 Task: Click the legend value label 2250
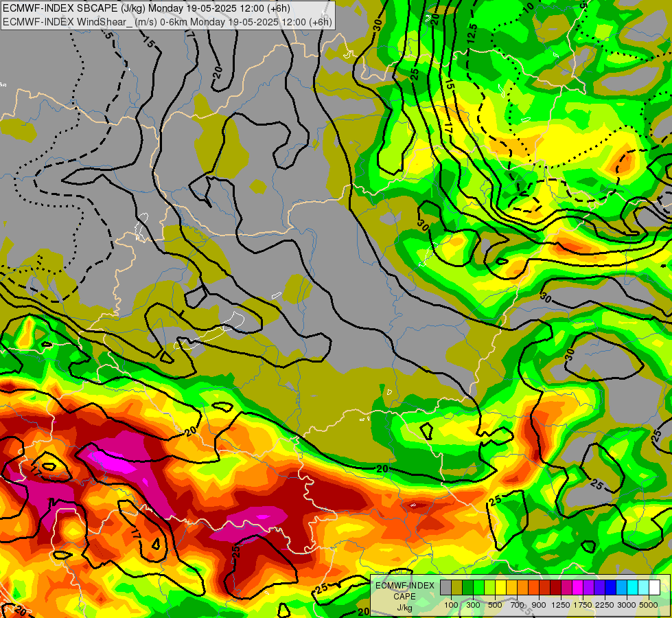(x=605, y=605)
